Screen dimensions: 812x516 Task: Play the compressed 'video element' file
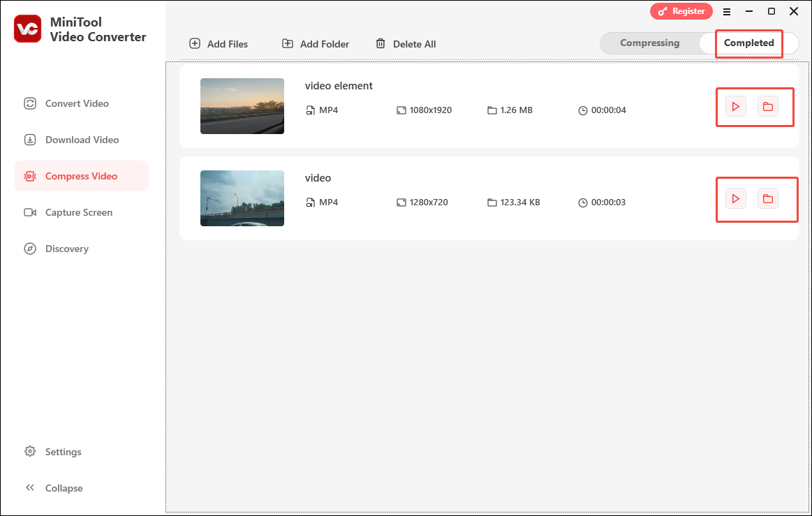pos(735,106)
